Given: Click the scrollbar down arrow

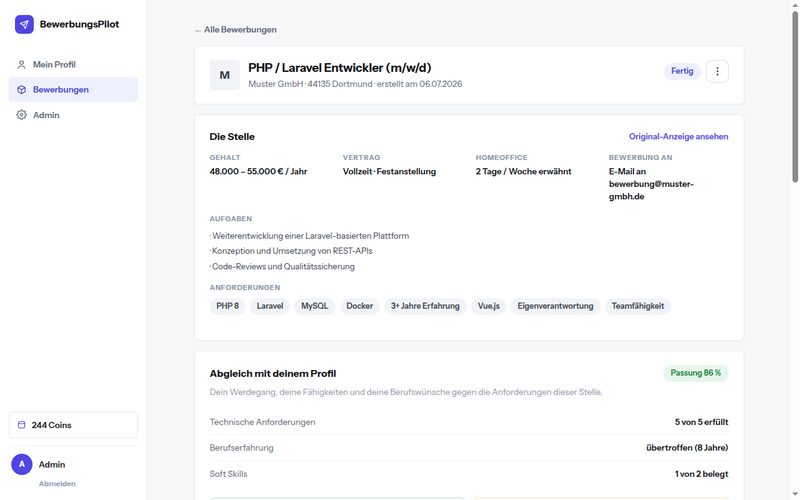Looking at the screenshot, I should click(795, 494).
